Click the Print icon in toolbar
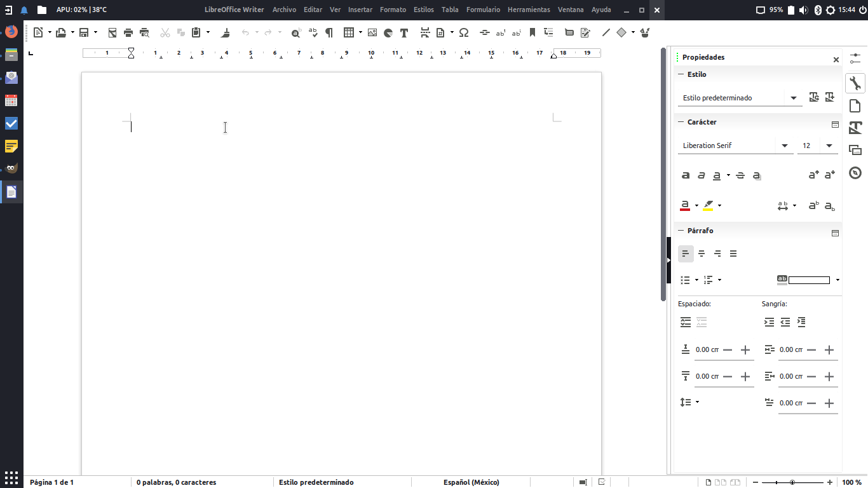This screenshot has width=868, height=488. click(128, 32)
